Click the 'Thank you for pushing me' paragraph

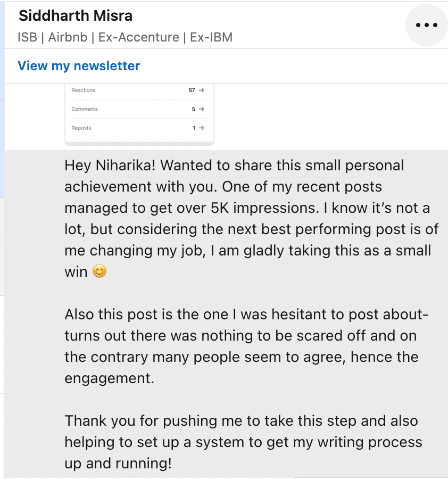click(x=243, y=442)
